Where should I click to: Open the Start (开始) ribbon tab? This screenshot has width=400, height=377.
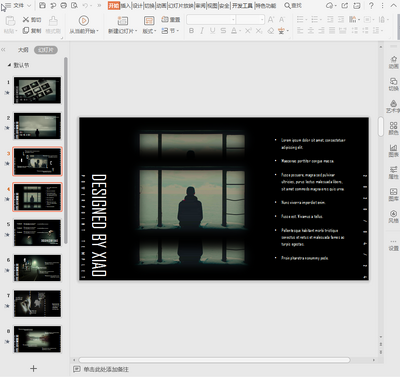(114, 5)
